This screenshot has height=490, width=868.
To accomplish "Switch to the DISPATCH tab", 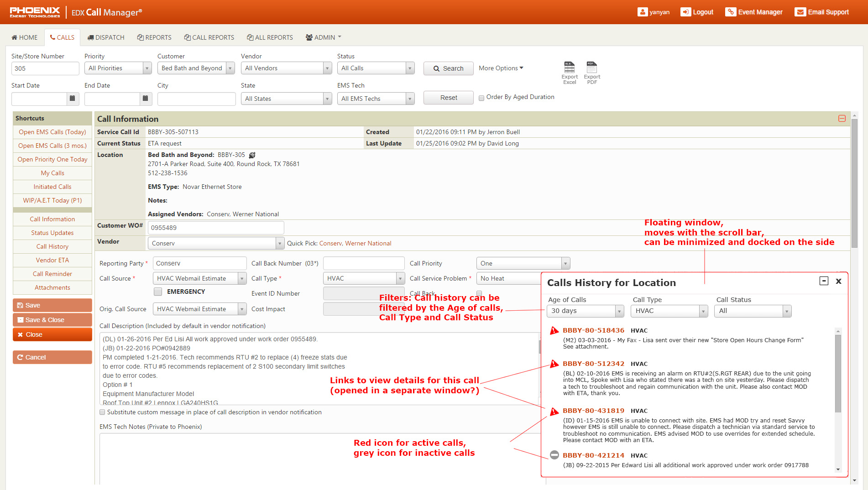I will coord(106,37).
